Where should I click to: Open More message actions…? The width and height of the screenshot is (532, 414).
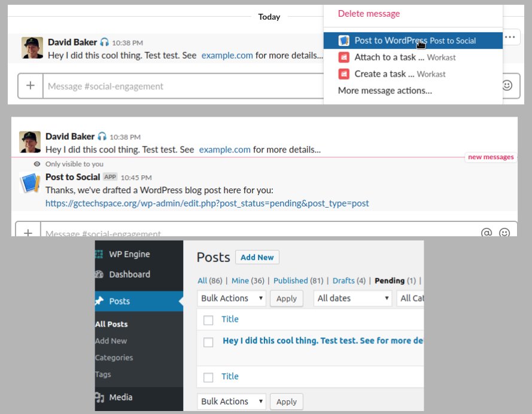385,90
